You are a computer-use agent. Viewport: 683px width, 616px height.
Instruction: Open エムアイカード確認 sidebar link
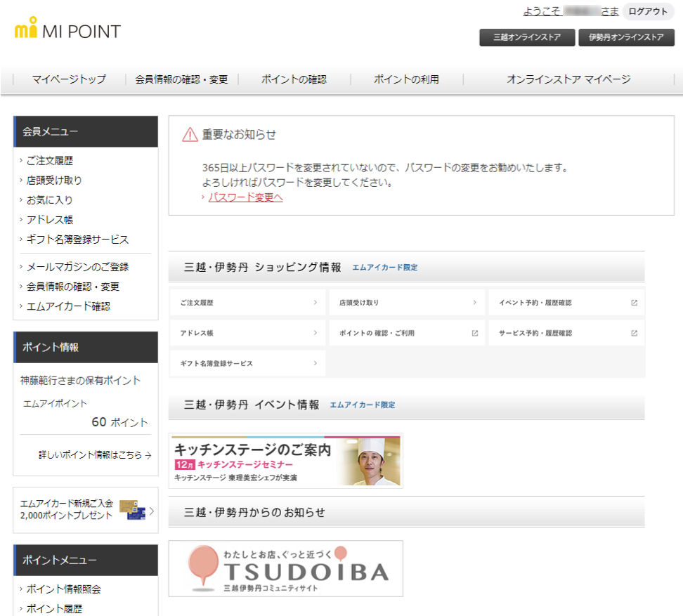(x=68, y=306)
